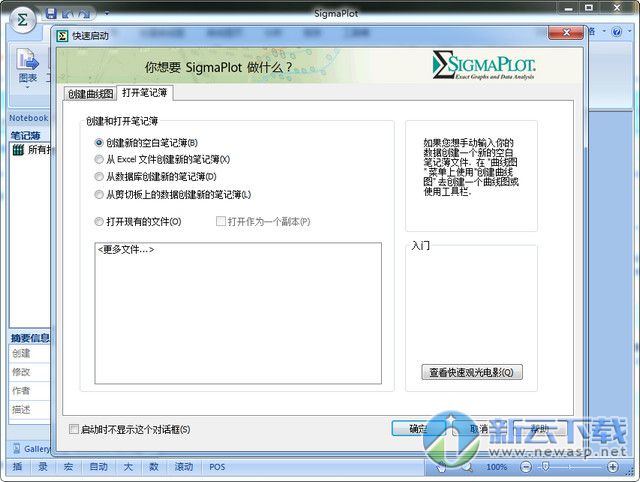Click status bar 大 indicator
This screenshot has height=482, width=640.
pyautogui.click(x=128, y=466)
